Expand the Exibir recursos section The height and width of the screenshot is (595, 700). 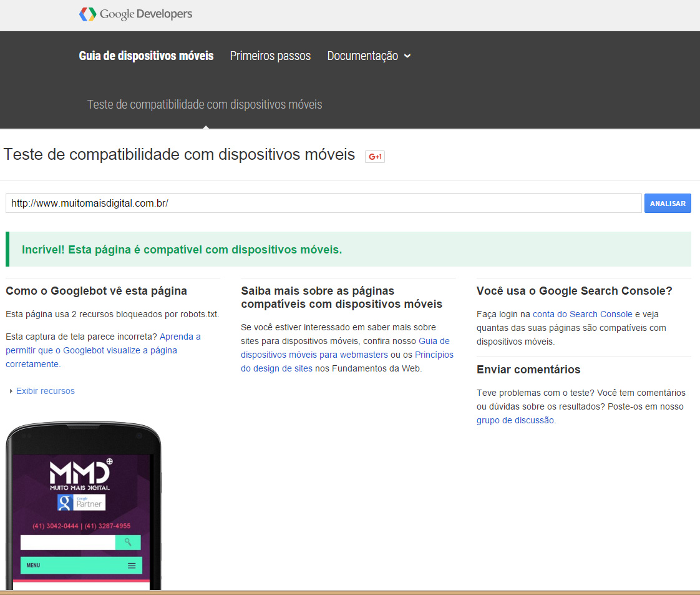pos(45,391)
